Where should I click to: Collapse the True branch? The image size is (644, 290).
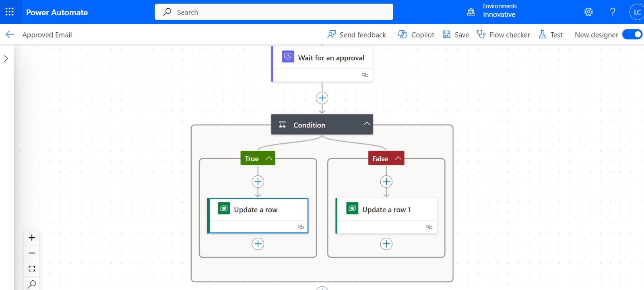tap(269, 158)
